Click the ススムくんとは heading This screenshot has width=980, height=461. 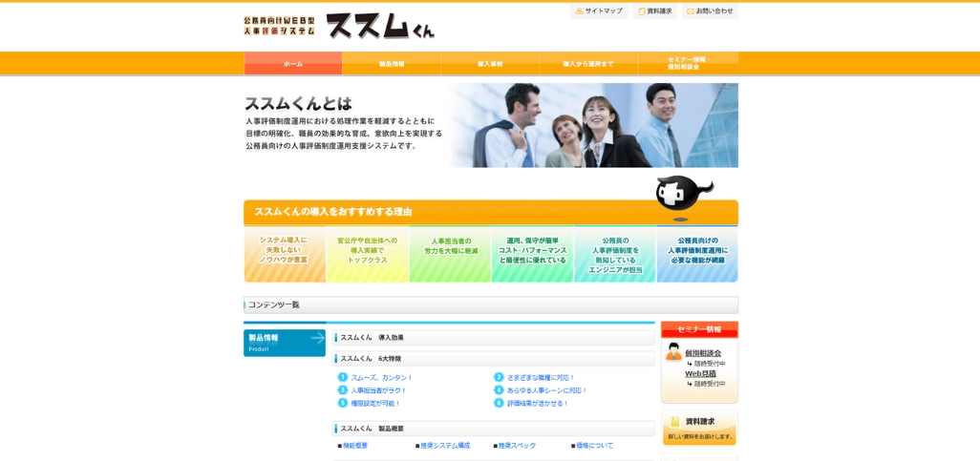click(298, 103)
